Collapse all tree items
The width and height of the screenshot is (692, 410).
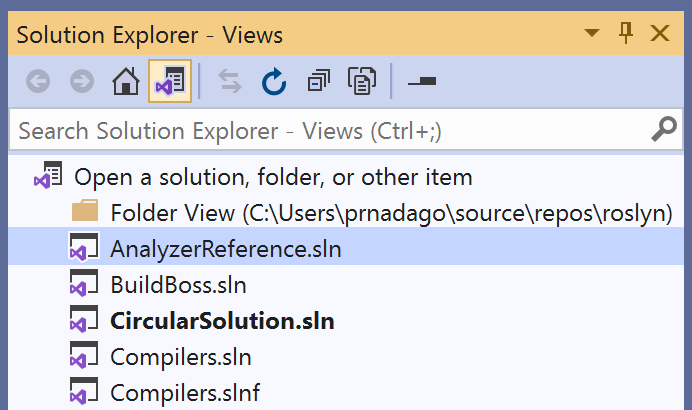pos(318,82)
